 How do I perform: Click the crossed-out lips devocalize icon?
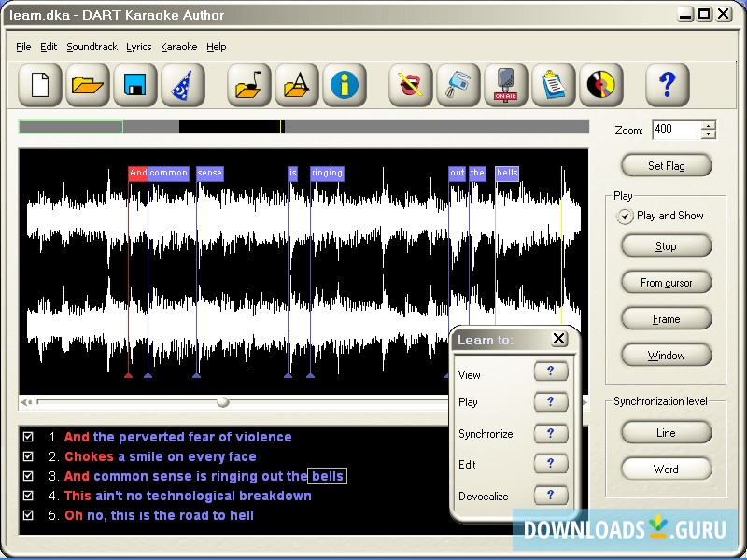click(x=411, y=86)
